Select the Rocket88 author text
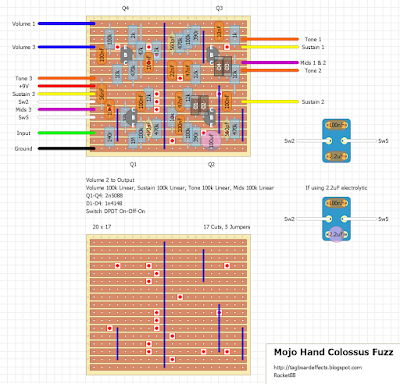Viewport: 400px width, 384px height. [284, 375]
